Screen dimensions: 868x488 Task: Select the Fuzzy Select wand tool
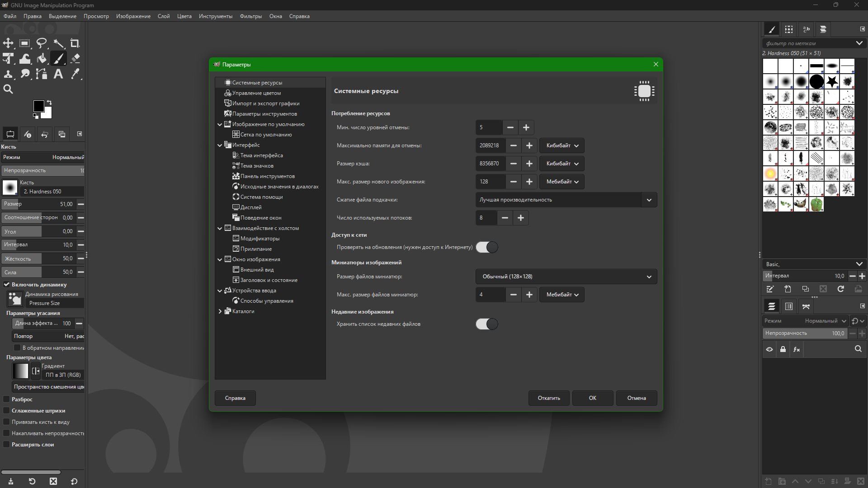(58, 43)
